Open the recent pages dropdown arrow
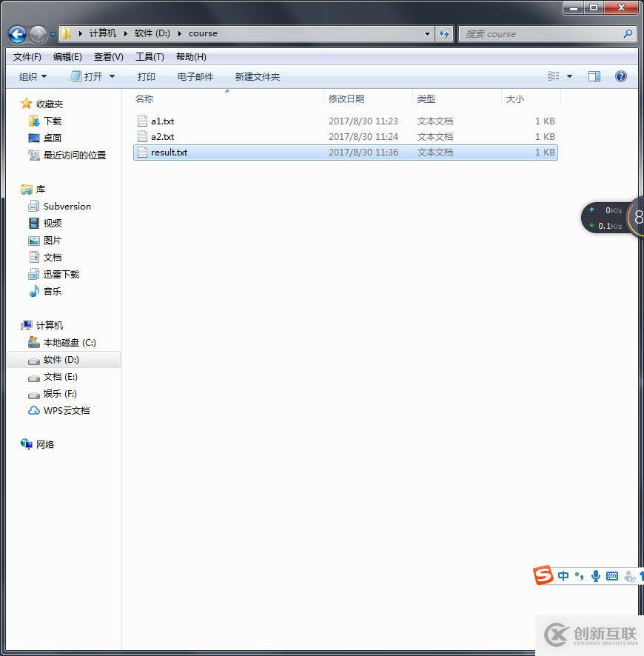The image size is (644, 656). tap(53, 34)
